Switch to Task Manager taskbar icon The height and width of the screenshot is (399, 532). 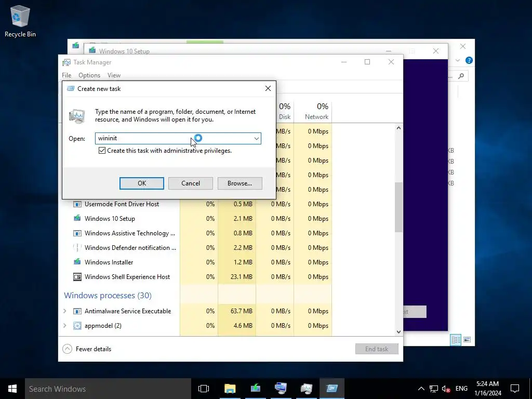pyautogui.click(x=307, y=389)
